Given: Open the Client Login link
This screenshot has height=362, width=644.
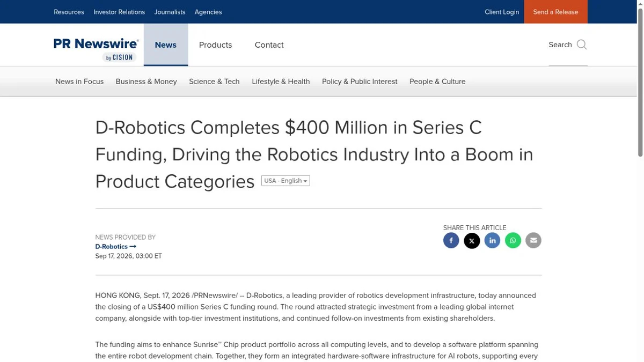Looking at the screenshot, I should (x=502, y=12).
